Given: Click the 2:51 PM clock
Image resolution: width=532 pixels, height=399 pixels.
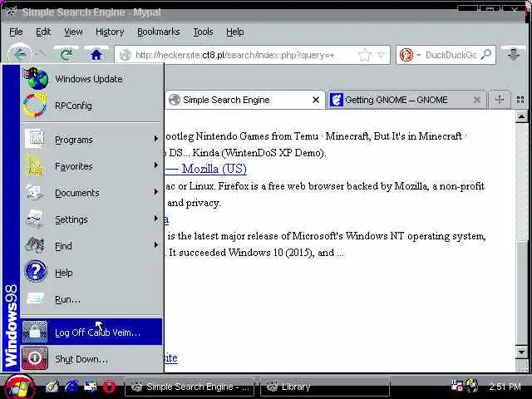Looking at the screenshot, I should (505, 387).
